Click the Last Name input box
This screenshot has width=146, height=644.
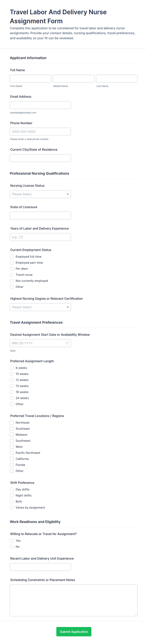coord(117,79)
